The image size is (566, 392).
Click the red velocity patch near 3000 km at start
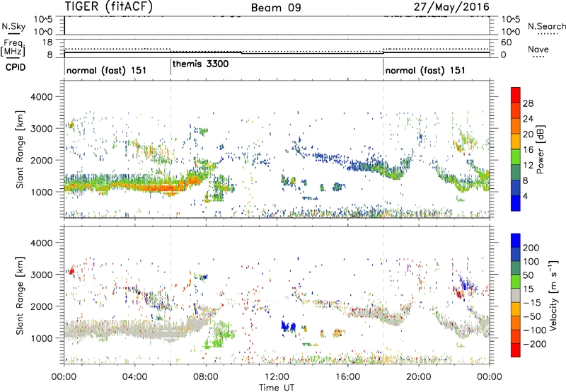click(x=71, y=271)
